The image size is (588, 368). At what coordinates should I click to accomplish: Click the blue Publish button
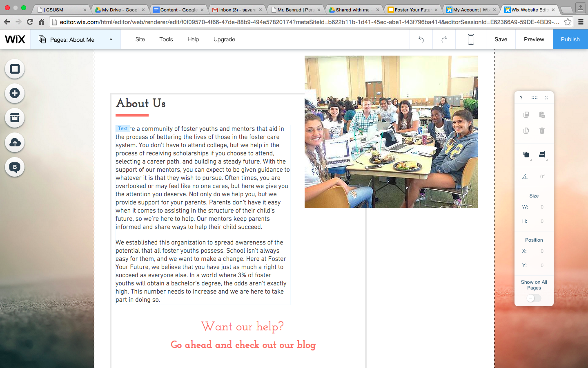(570, 39)
